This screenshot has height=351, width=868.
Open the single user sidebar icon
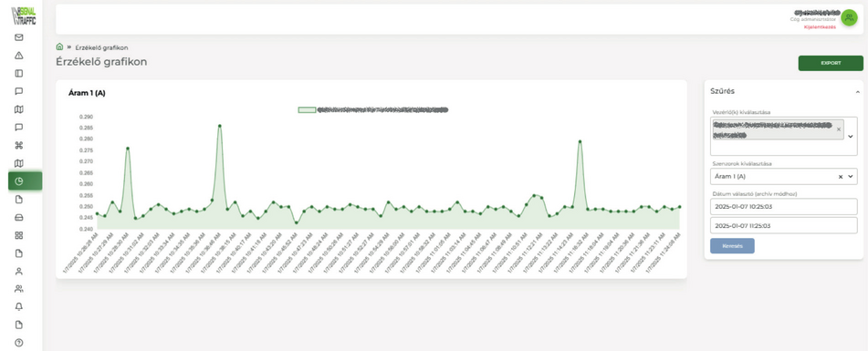coord(19,271)
